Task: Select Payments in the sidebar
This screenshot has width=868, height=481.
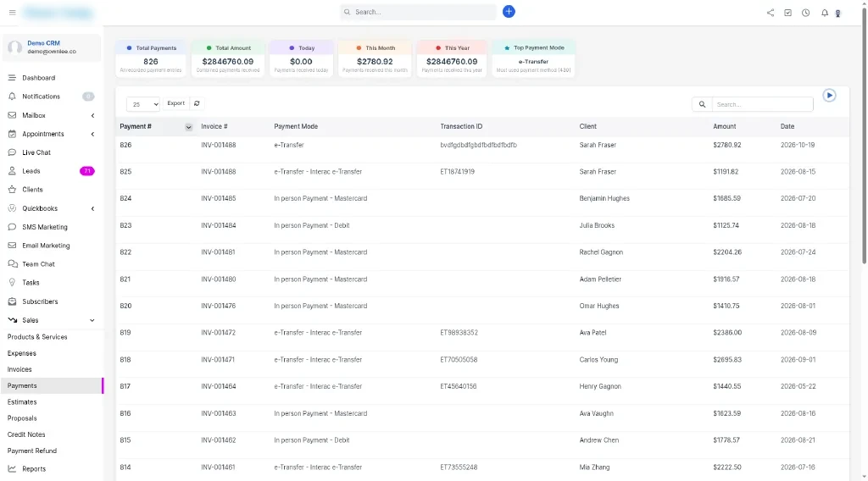Action: 52,386
